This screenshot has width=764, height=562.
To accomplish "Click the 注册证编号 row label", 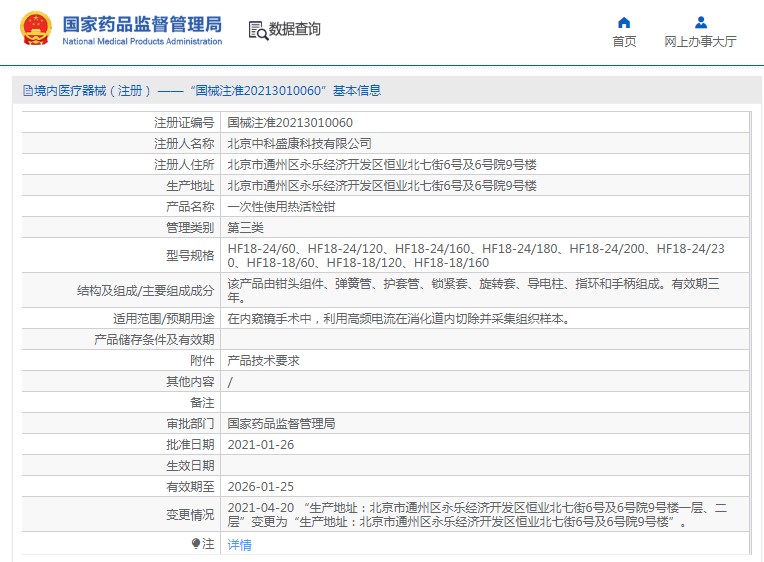I will pos(184,122).
